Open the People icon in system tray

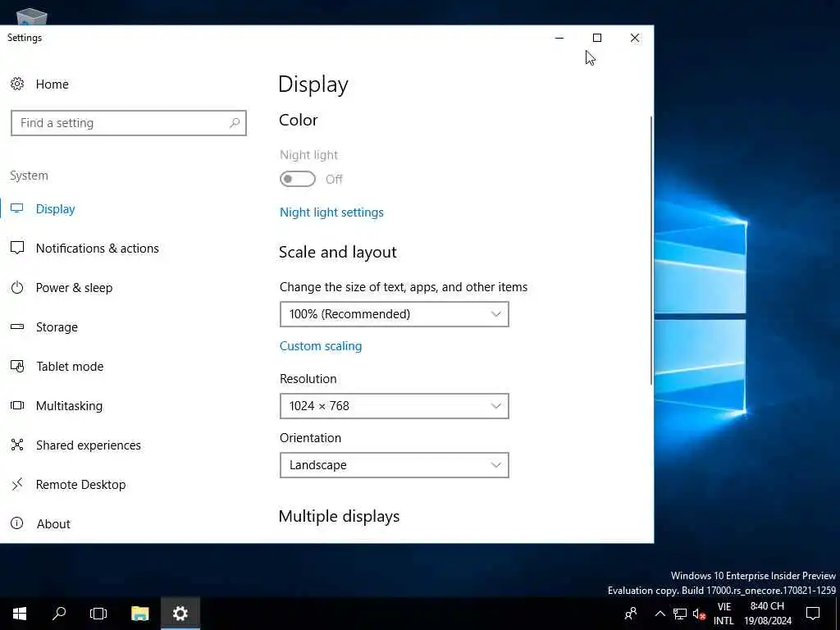tap(631, 614)
